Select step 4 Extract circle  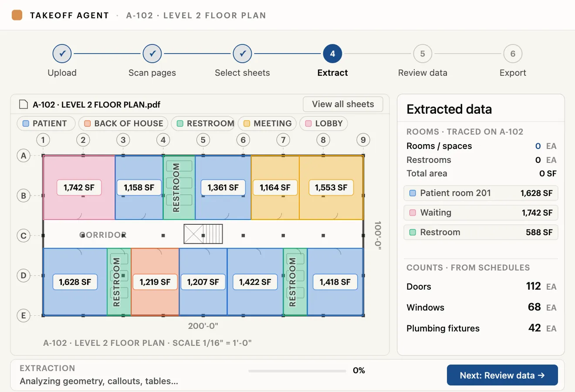[x=332, y=54]
